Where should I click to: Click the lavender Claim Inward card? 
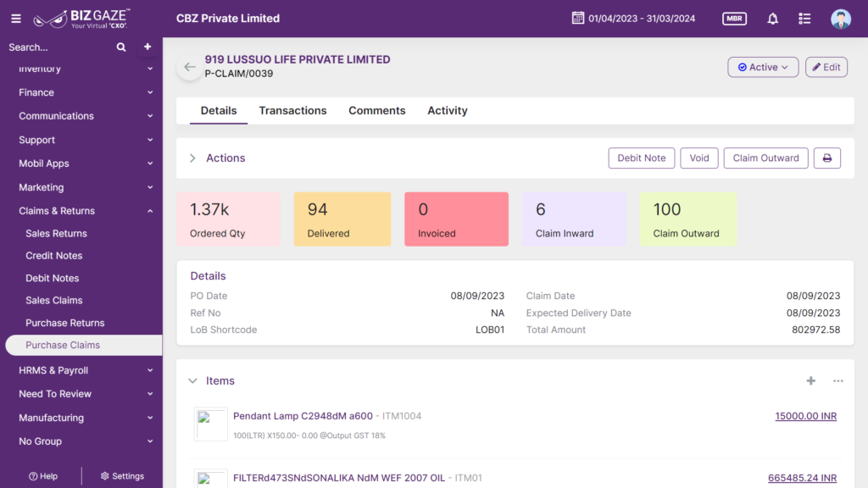(574, 219)
